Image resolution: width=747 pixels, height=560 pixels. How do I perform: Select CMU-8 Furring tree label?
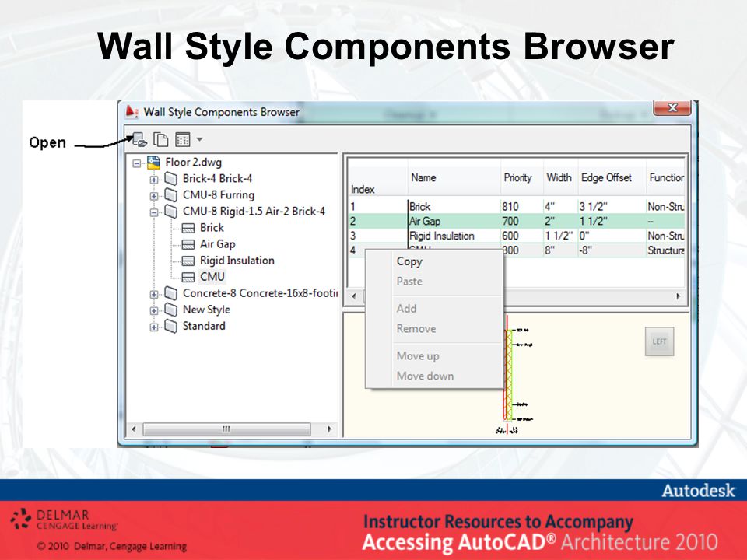point(218,194)
